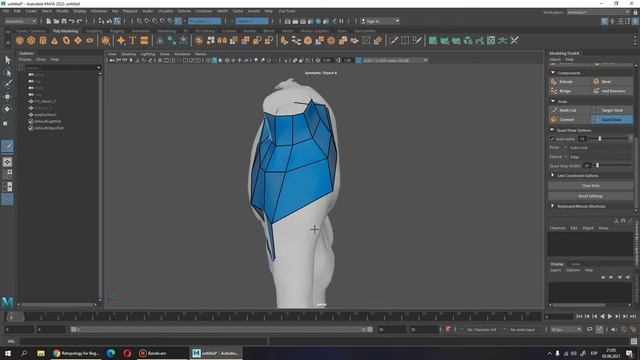The width and height of the screenshot is (640, 360).
Task: Open the File menu
Action: pyautogui.click(x=6, y=11)
